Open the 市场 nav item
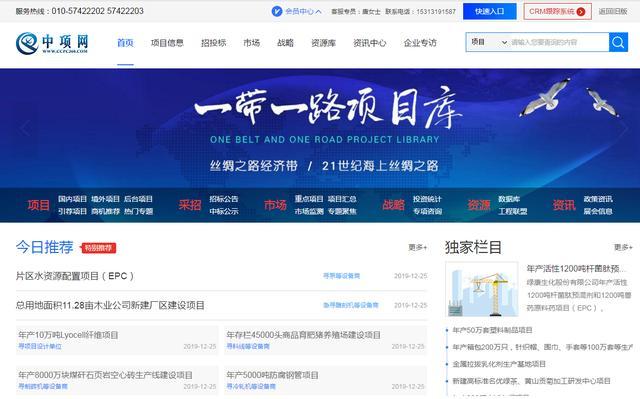Screen dimensions: 640x399 (251, 42)
